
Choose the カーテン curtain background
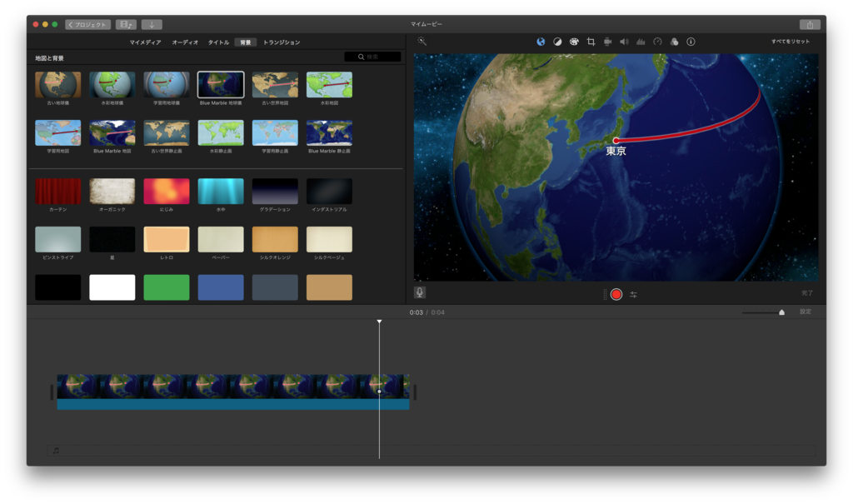click(x=57, y=191)
